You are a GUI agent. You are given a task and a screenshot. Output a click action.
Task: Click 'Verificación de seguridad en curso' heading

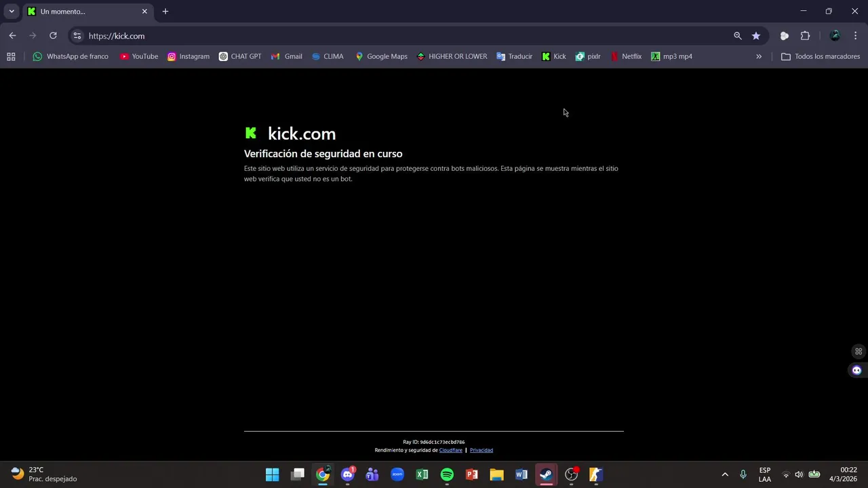click(323, 154)
